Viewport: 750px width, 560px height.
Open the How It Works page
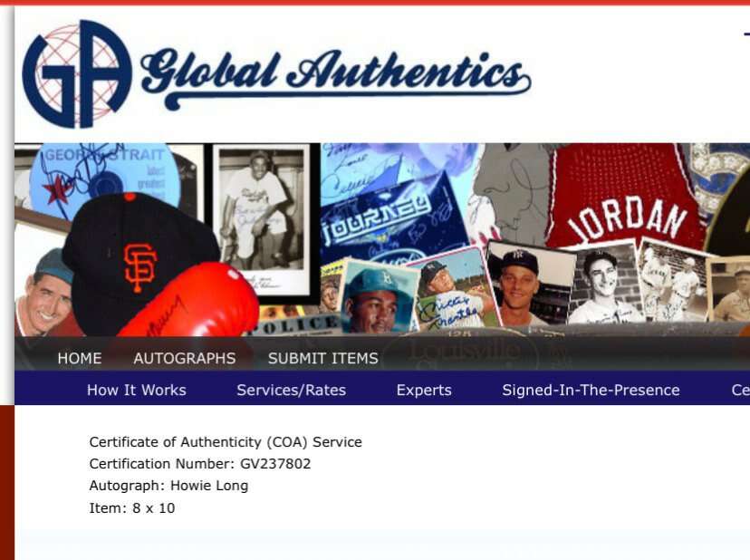(x=136, y=390)
